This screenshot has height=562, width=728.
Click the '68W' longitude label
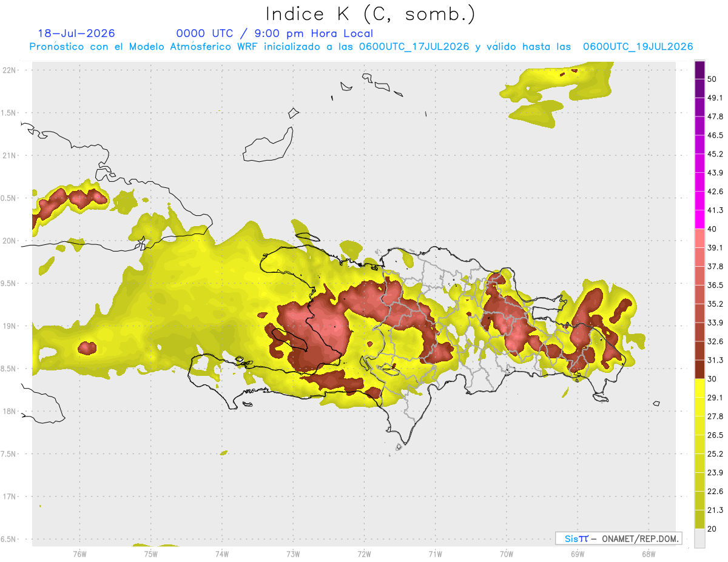649,553
